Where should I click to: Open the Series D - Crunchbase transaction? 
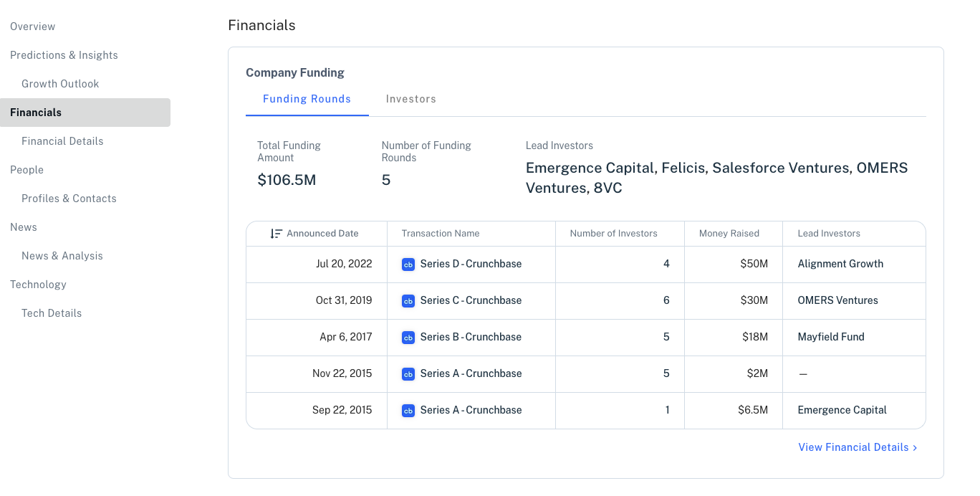pyautogui.click(x=471, y=264)
